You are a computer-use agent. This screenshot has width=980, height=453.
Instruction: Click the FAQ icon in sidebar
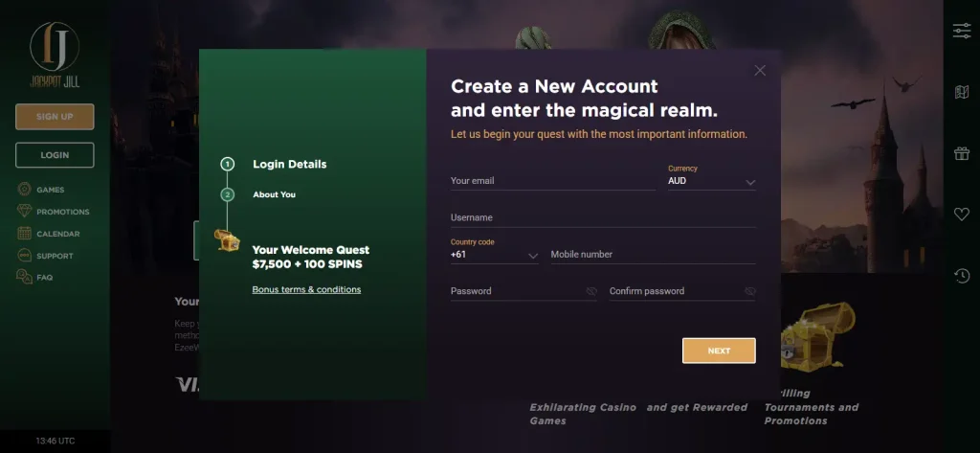tap(24, 277)
